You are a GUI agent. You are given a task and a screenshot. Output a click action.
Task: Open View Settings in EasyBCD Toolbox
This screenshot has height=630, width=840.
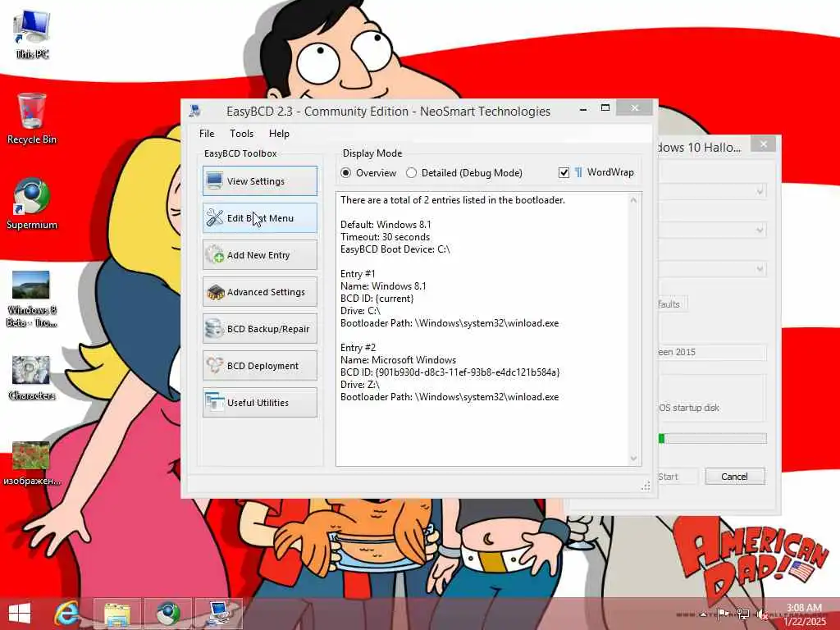point(260,181)
